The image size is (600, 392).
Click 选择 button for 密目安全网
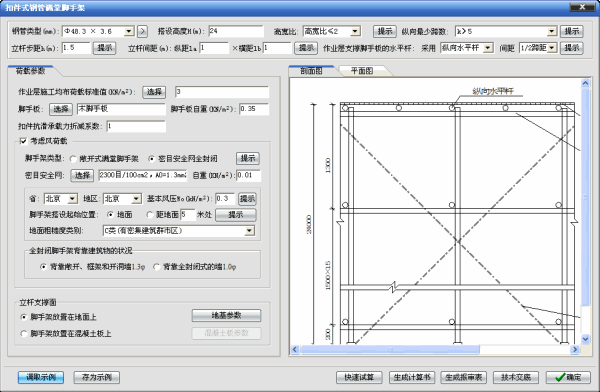[x=82, y=176]
